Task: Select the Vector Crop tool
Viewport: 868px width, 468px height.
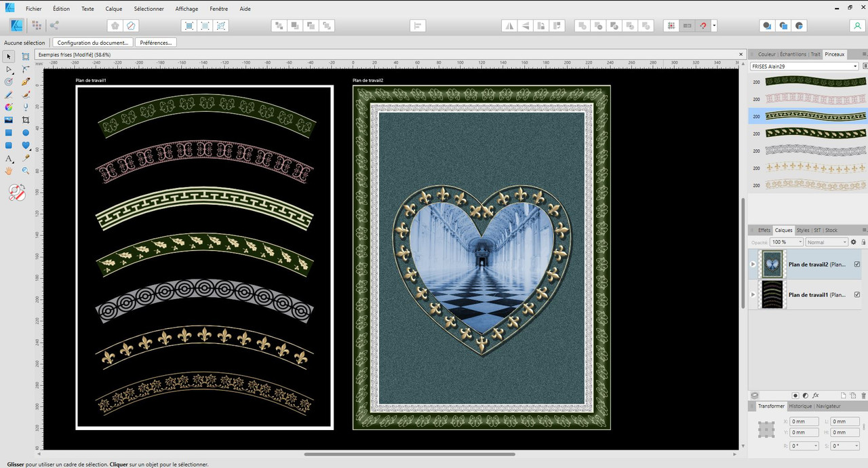Action: 26,120
